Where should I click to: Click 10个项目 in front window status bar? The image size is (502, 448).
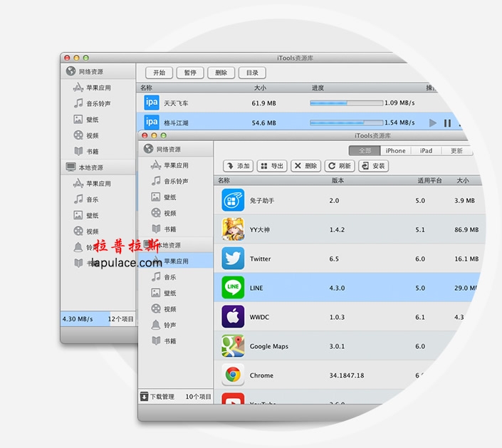point(198,397)
